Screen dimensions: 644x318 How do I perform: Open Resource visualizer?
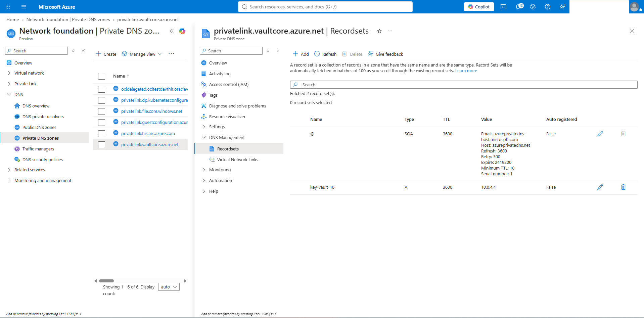(x=227, y=117)
